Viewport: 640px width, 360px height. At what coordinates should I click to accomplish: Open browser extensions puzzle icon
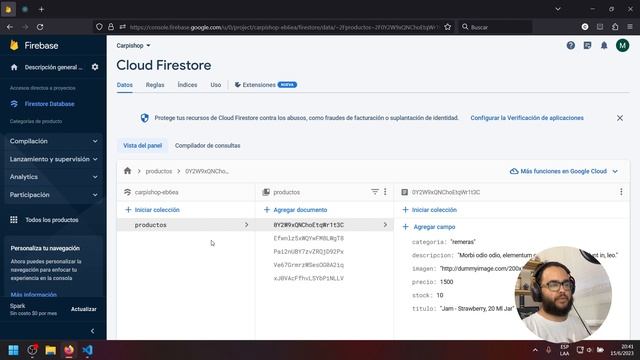point(615,27)
